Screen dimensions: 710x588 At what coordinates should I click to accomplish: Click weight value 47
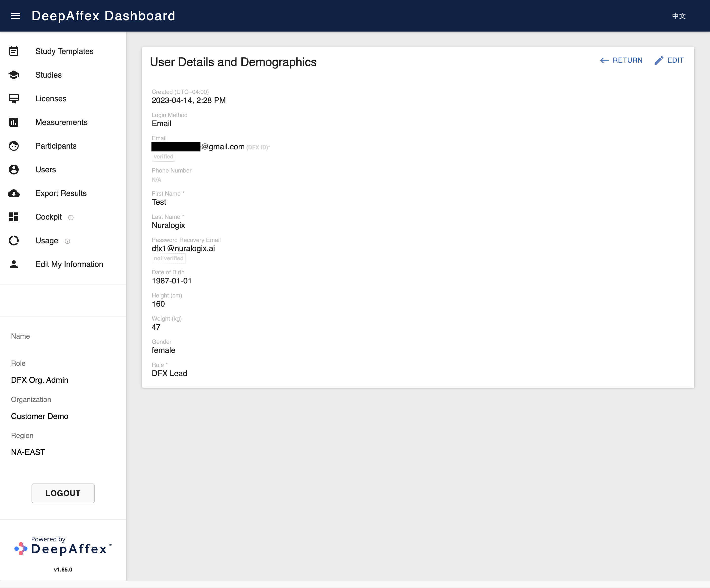tap(156, 327)
